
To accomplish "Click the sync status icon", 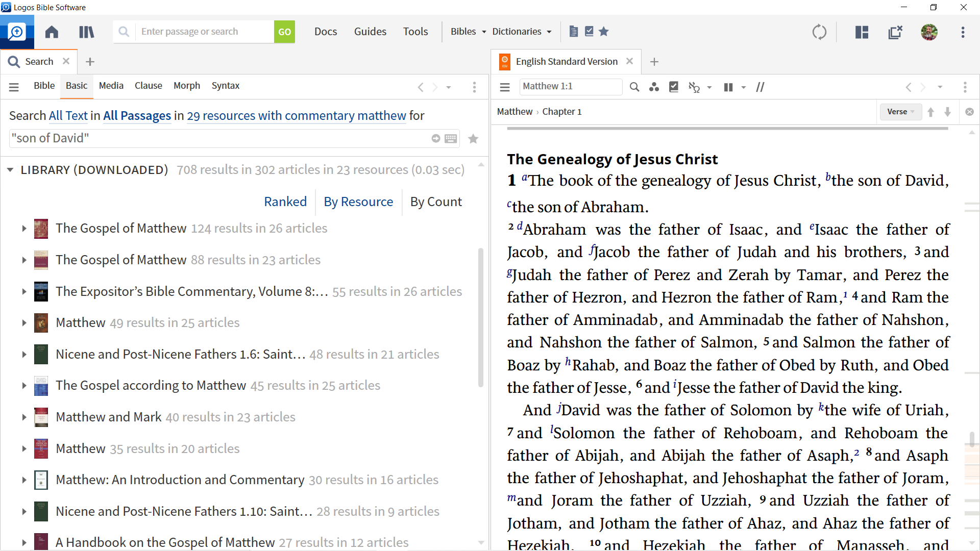I will point(819,32).
